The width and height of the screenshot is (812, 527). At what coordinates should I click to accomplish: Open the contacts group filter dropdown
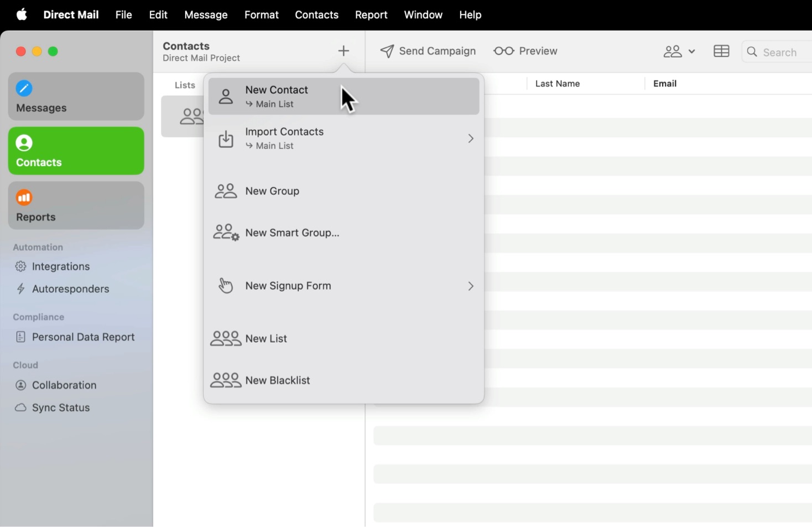679,51
